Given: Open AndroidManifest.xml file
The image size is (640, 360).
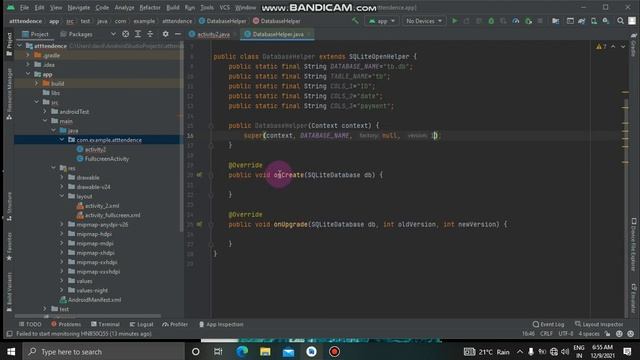Looking at the screenshot, I should point(90,300).
